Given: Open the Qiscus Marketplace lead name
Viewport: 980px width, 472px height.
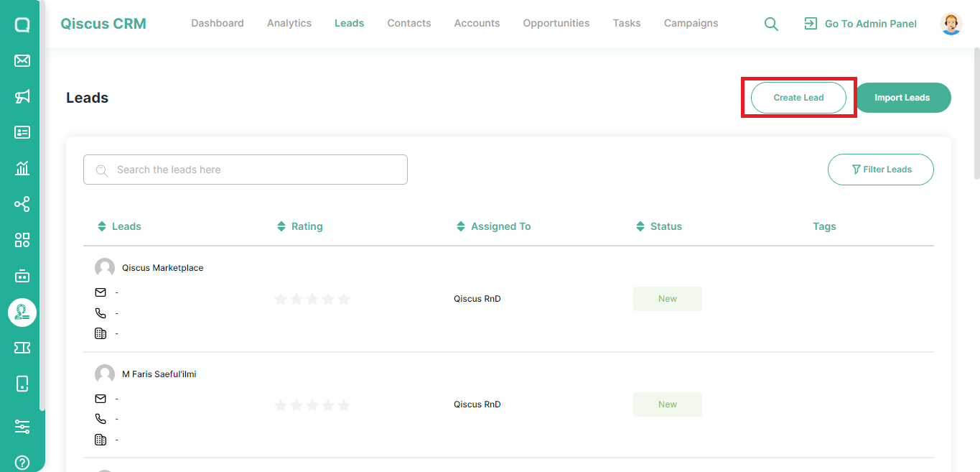Looking at the screenshot, I should pyautogui.click(x=163, y=268).
